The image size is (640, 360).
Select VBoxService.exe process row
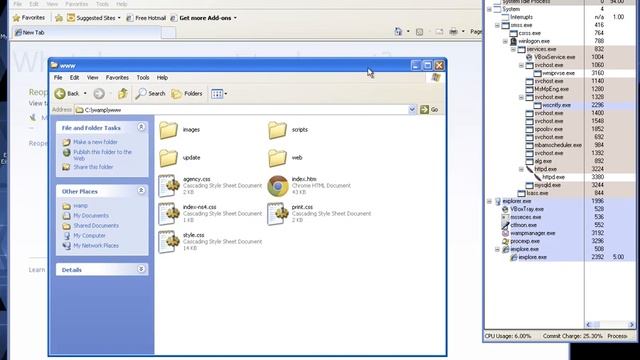pyautogui.click(x=560, y=57)
